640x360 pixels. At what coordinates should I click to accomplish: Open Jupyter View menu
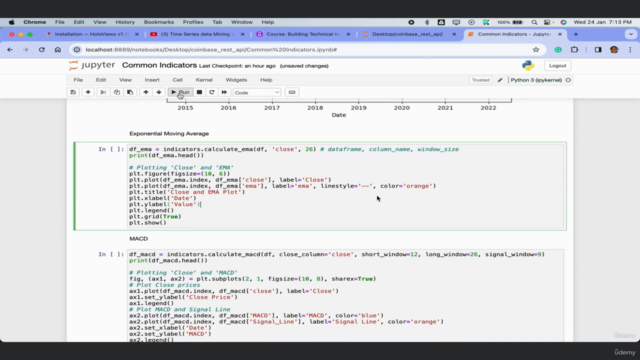click(x=125, y=80)
